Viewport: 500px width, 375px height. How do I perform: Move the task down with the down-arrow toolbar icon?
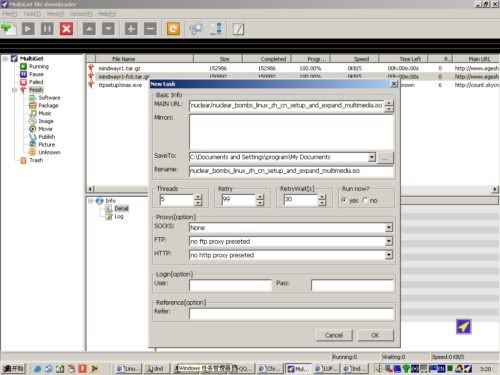[x=108, y=29]
